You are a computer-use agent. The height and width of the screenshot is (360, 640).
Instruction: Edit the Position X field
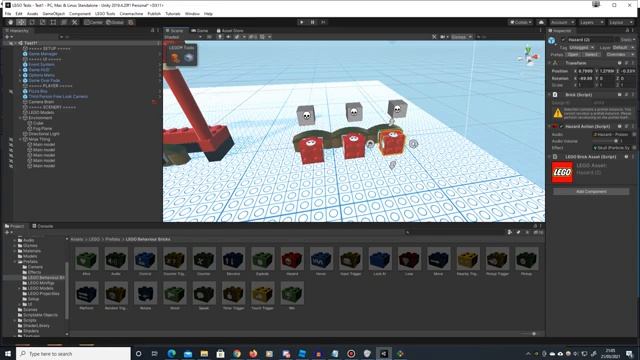pos(584,71)
